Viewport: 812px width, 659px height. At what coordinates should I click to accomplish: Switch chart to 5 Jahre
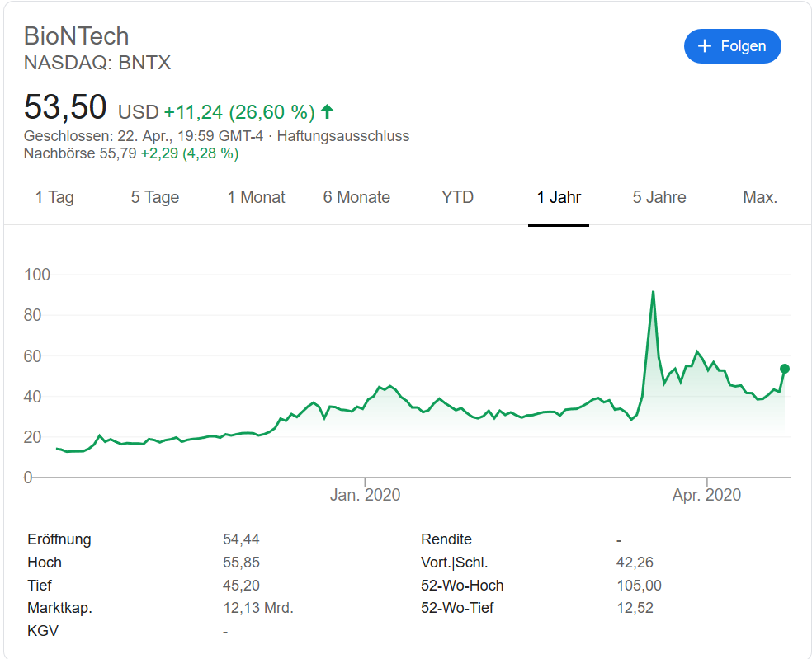(x=659, y=197)
